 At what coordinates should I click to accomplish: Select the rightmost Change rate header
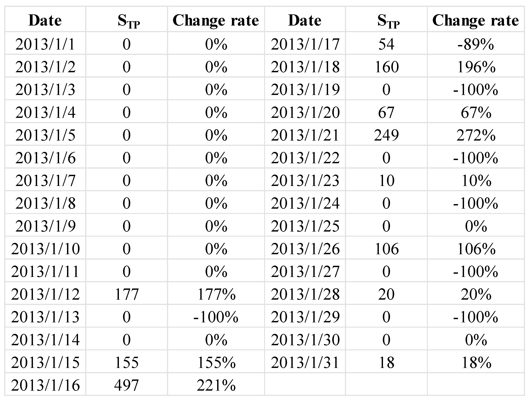476,20
